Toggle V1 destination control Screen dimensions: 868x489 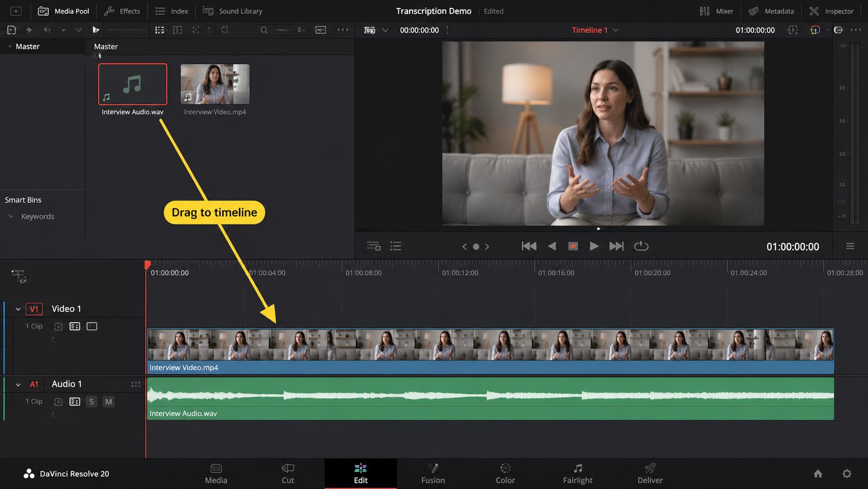point(34,309)
